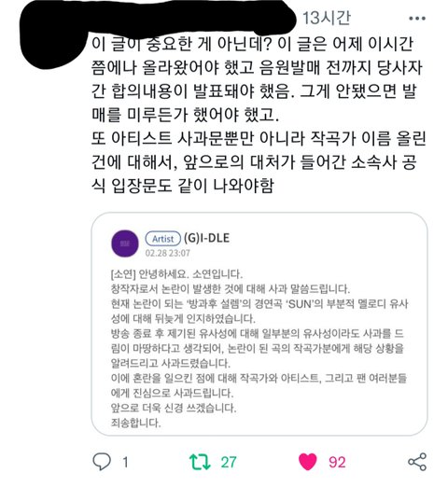448x487 pixels.
Task: Click the quoted line [소연] 안녕하세요. 소연입니다.
Action: coord(176,274)
